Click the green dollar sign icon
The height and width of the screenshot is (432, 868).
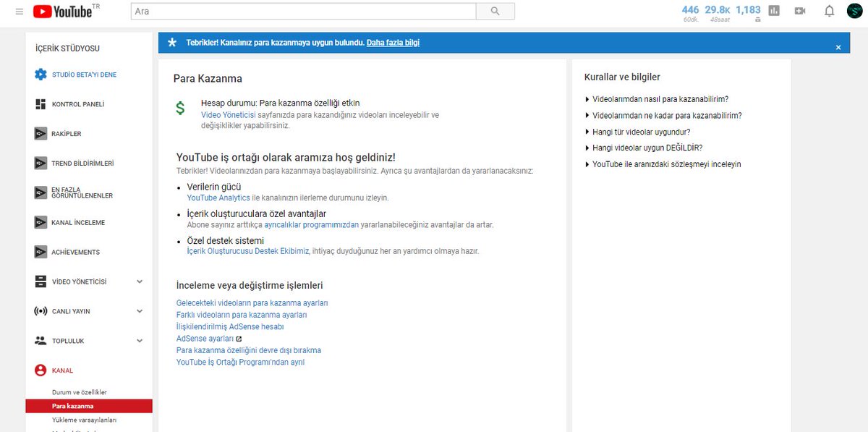(x=180, y=109)
